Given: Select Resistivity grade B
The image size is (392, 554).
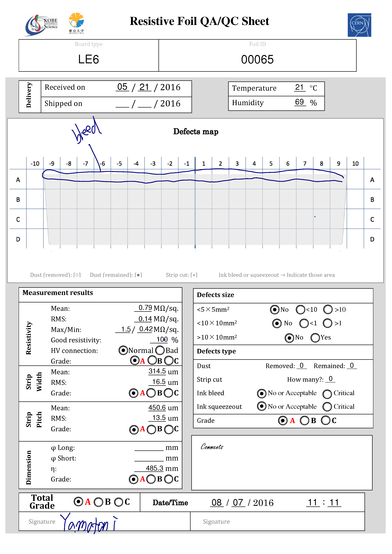Looking at the screenshot, I should pyautogui.click(x=152, y=361).
